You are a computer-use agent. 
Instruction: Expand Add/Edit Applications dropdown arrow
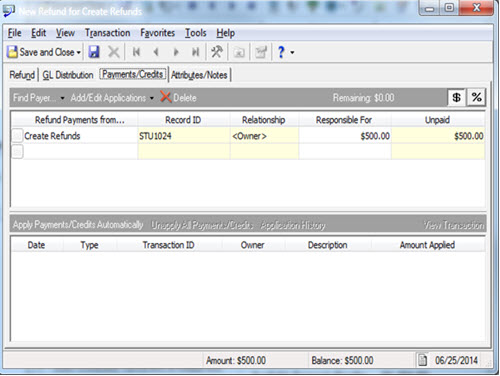152,98
